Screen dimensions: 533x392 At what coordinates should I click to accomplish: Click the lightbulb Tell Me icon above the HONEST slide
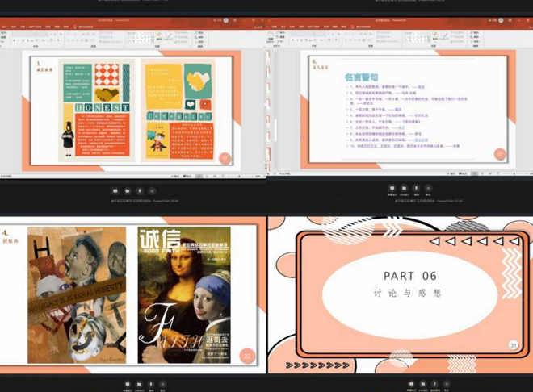(75, 26)
